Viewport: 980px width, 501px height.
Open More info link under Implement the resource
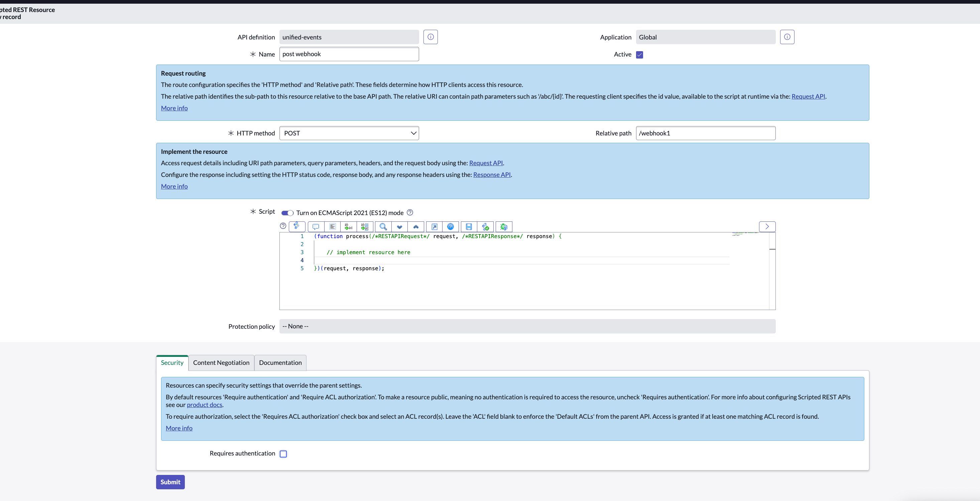(174, 187)
